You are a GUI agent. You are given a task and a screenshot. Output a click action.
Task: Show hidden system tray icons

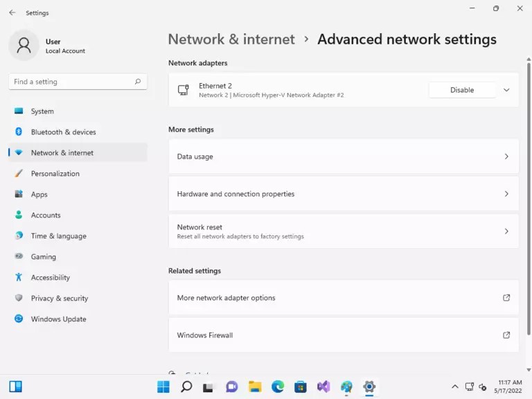click(x=455, y=387)
